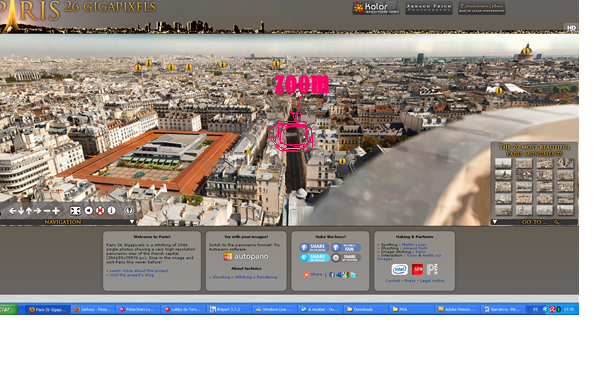Image resolution: width=600 pixels, height=375 pixels.
Task: Open the Kolor logo link
Action: point(376,8)
